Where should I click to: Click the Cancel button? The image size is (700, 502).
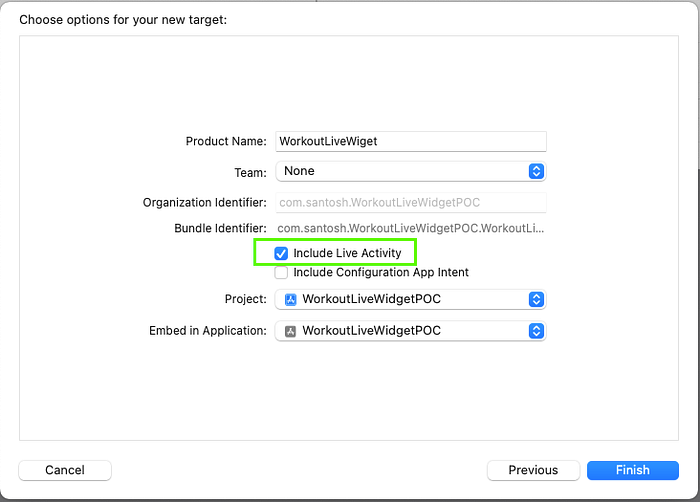coord(65,470)
